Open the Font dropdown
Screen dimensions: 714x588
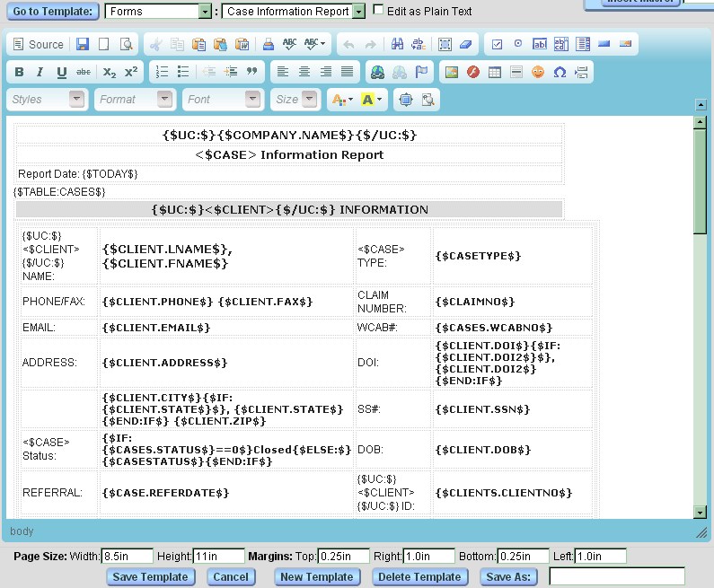click(x=252, y=99)
